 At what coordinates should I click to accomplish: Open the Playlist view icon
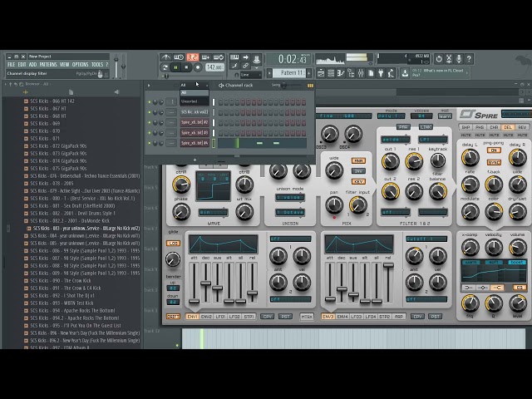point(321,73)
